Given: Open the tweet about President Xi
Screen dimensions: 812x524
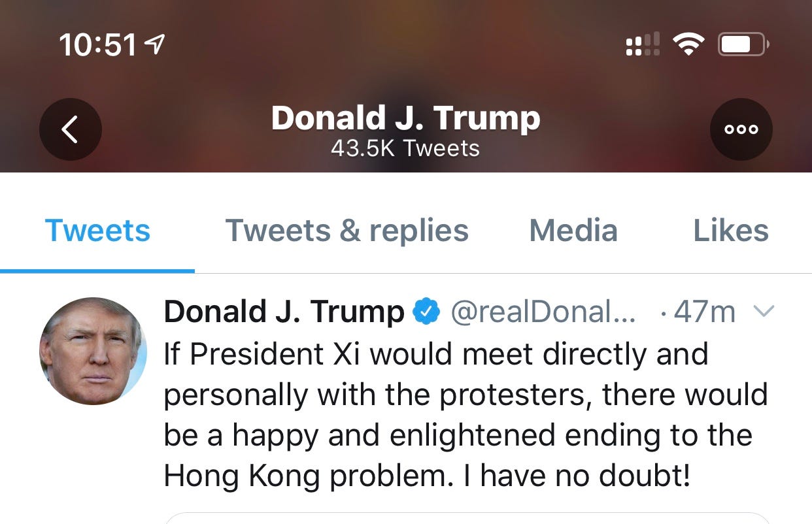Looking at the screenshot, I should tap(465, 416).
